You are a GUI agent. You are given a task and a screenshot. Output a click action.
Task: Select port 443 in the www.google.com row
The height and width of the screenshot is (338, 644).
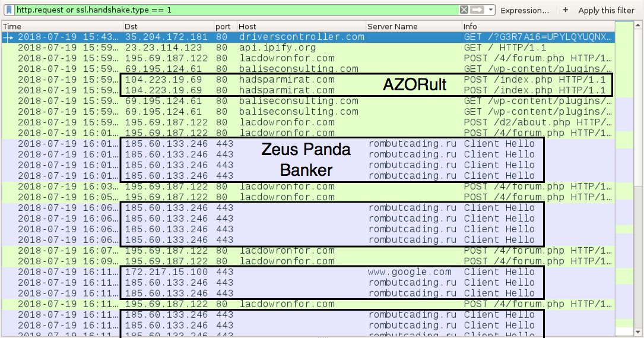point(224,272)
